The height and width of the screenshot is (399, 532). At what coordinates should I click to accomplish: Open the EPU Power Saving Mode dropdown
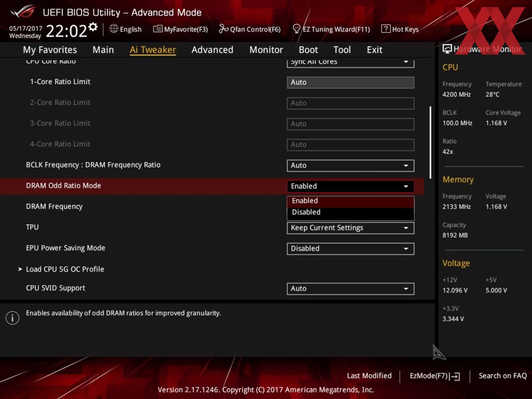pyautogui.click(x=350, y=248)
